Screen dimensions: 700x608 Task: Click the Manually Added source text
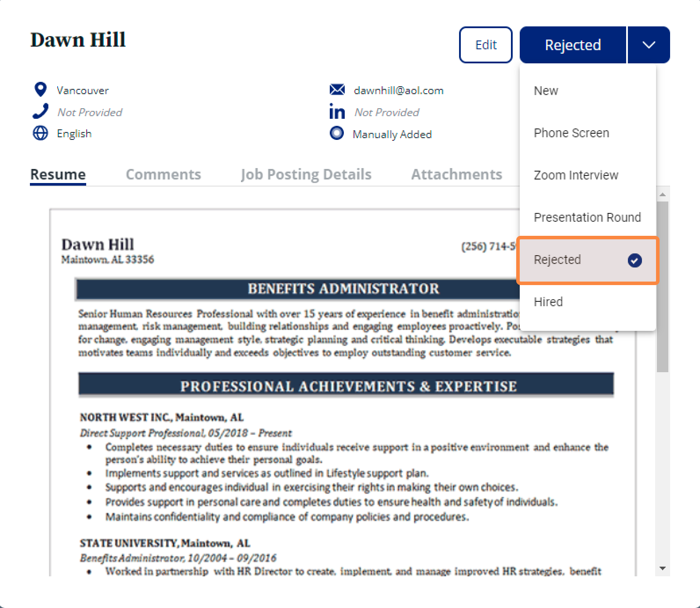click(392, 134)
